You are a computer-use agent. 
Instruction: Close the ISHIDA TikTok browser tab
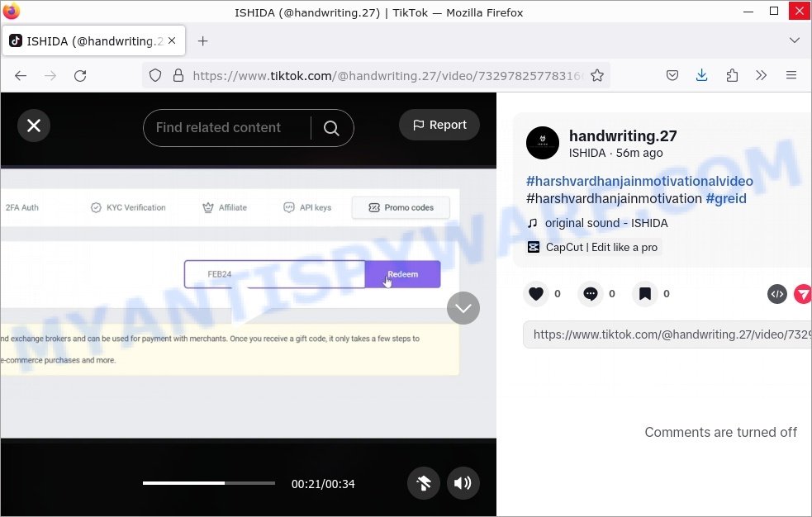(173, 41)
